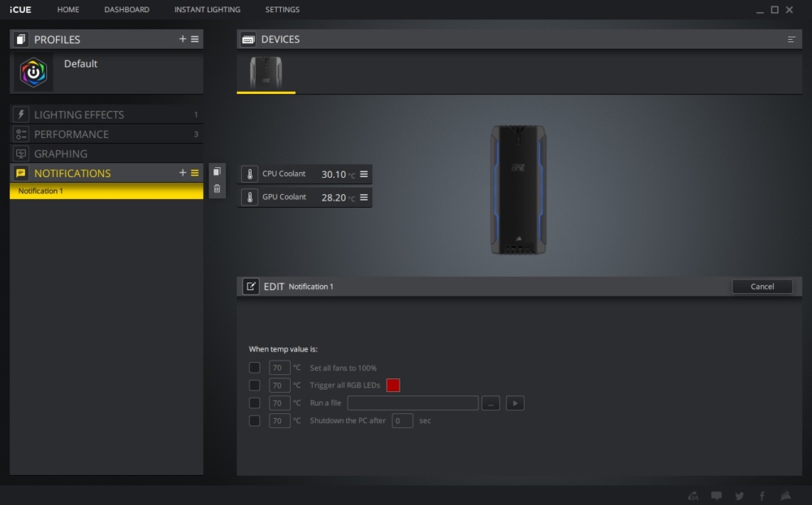Click the iCUE logo in title bar

[x=20, y=9]
